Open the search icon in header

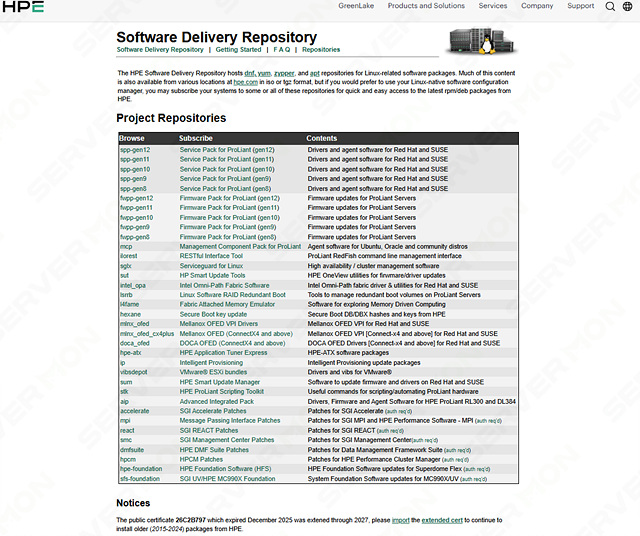[610, 6]
